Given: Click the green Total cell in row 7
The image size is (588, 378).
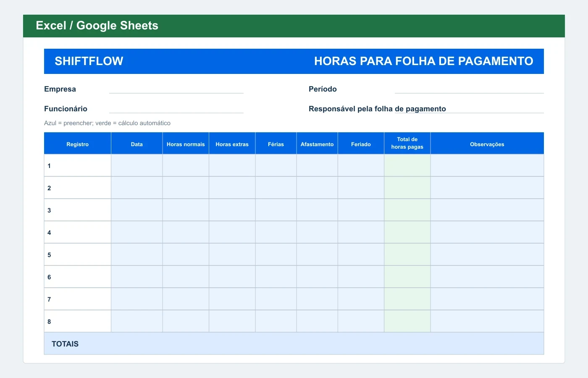Looking at the screenshot, I should (x=407, y=299).
